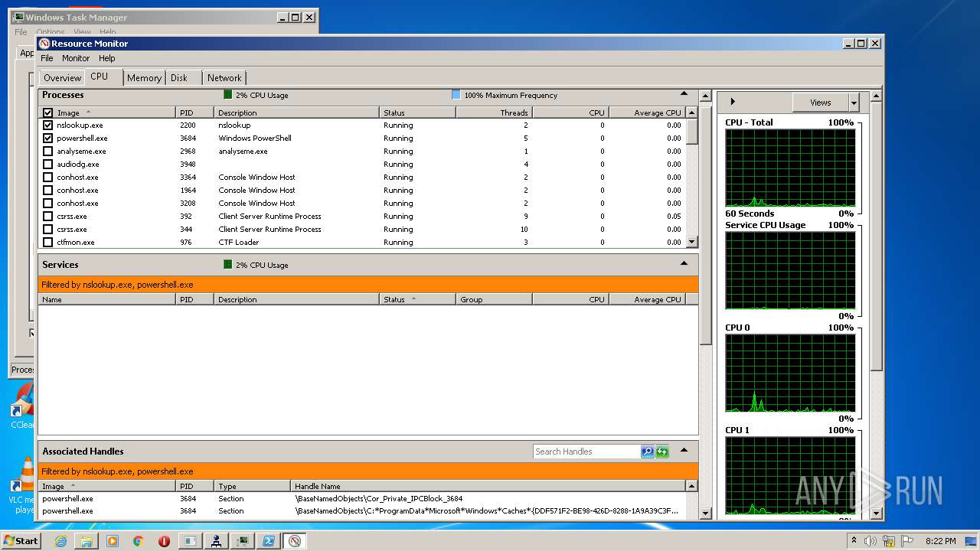The width and height of the screenshot is (980, 551).
Task: Click the CPU - Total usage graph
Action: point(789,168)
